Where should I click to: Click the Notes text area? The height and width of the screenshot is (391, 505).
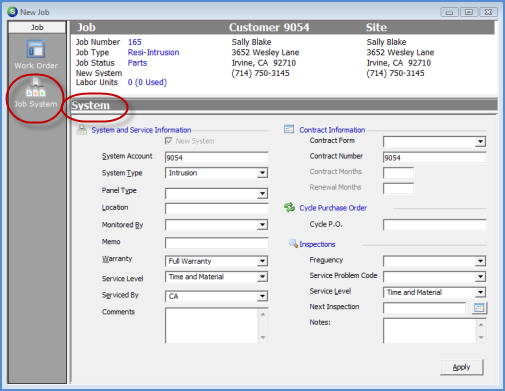pos(430,331)
